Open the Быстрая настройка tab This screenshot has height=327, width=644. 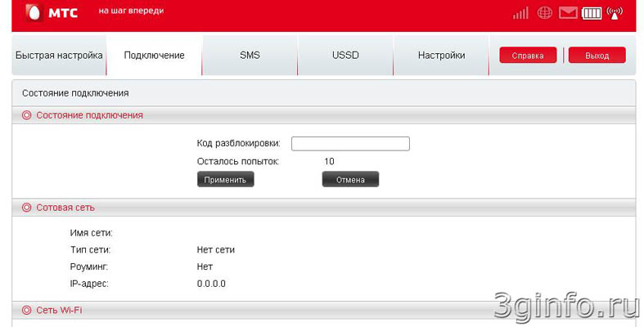[x=59, y=56]
